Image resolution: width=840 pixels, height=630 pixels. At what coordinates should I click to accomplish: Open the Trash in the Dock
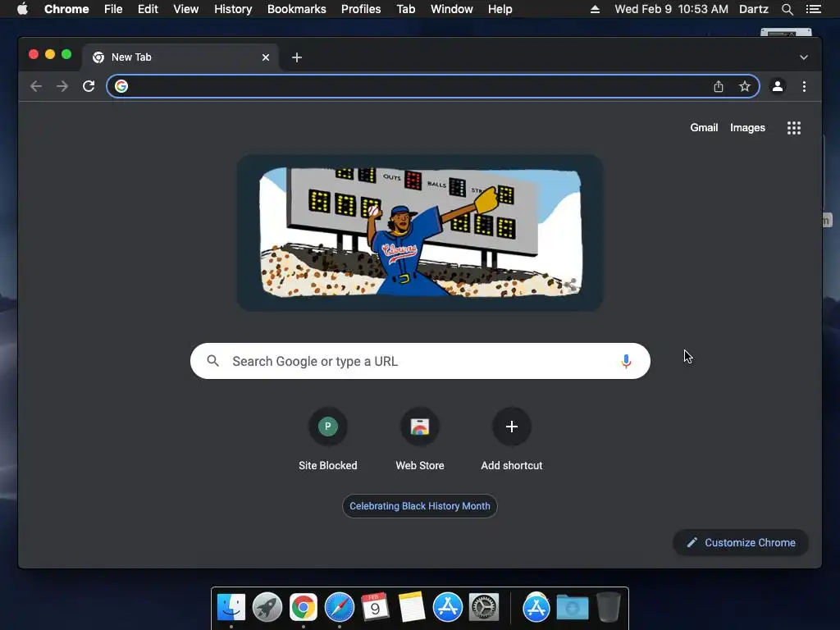click(608, 608)
